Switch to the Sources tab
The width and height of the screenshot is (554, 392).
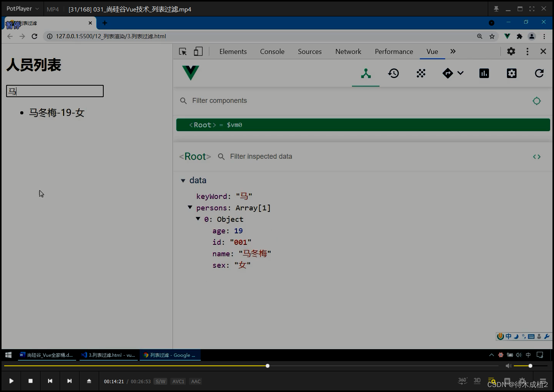click(310, 51)
